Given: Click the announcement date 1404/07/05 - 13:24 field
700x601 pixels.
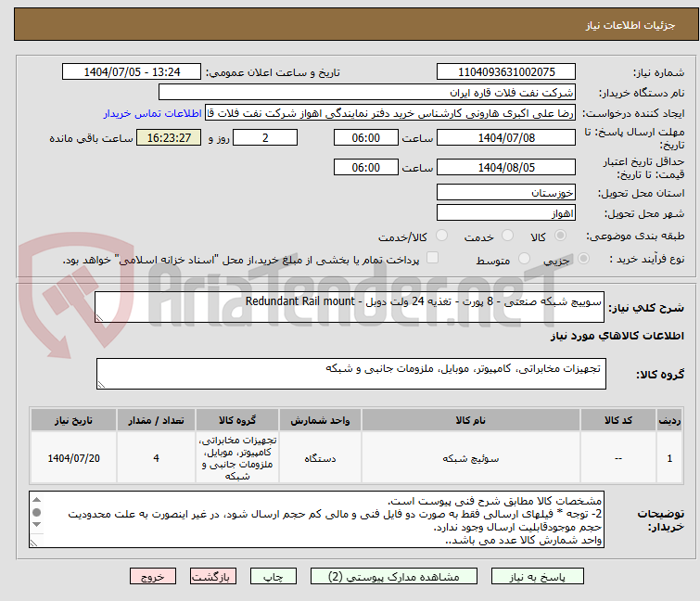Looking at the screenshot, I should point(132,72).
